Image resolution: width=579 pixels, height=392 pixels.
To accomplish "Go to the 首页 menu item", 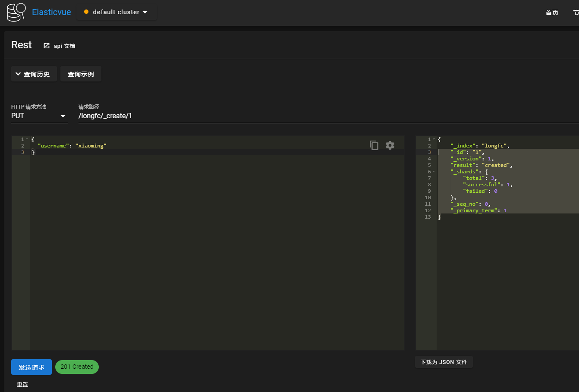I will coord(552,13).
